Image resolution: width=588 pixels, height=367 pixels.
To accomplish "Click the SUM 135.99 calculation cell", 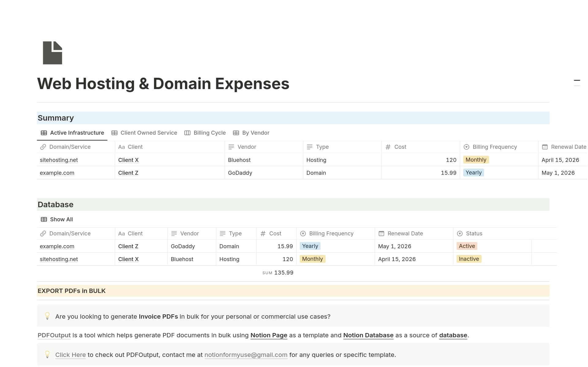I will (278, 273).
